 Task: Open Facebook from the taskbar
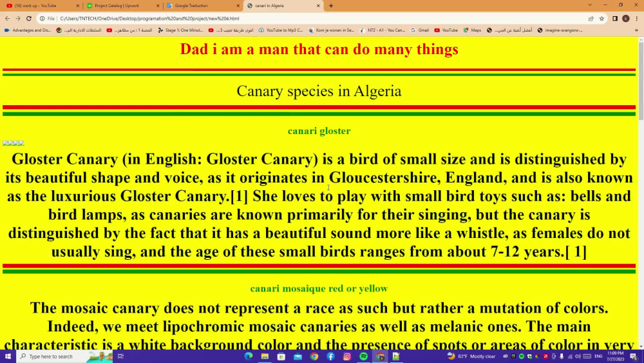point(330,356)
